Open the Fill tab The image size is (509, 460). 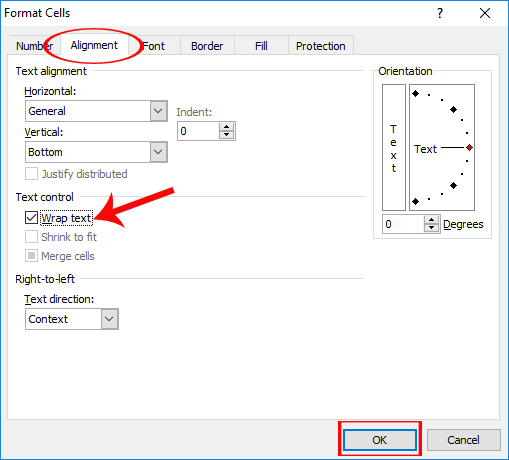coord(261,46)
